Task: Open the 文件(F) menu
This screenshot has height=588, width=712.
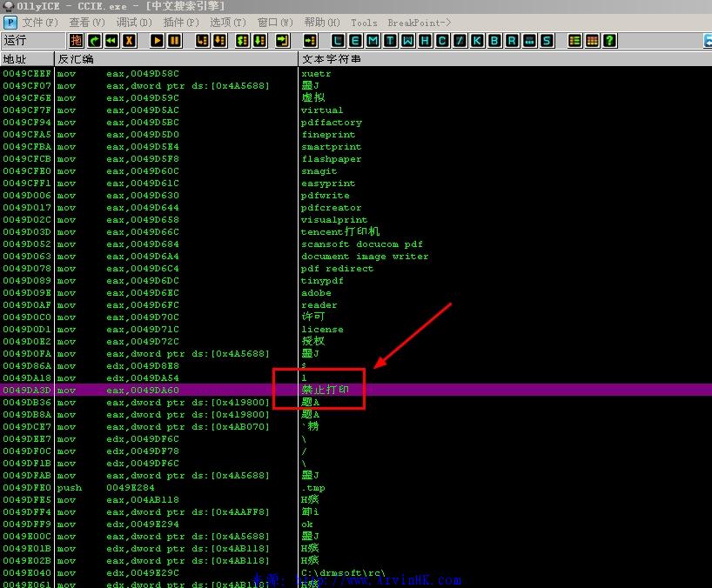Action: tap(40, 23)
